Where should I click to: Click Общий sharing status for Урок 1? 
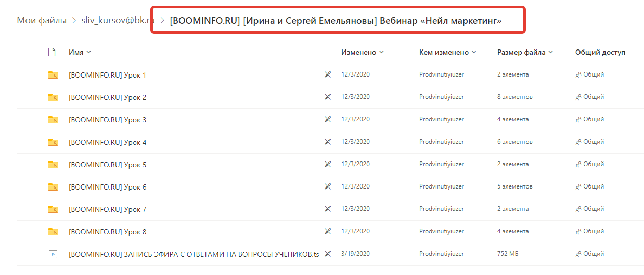tap(594, 74)
